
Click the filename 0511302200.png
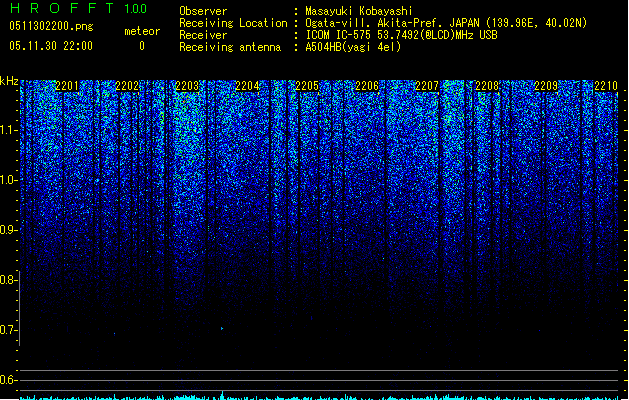coord(51,26)
